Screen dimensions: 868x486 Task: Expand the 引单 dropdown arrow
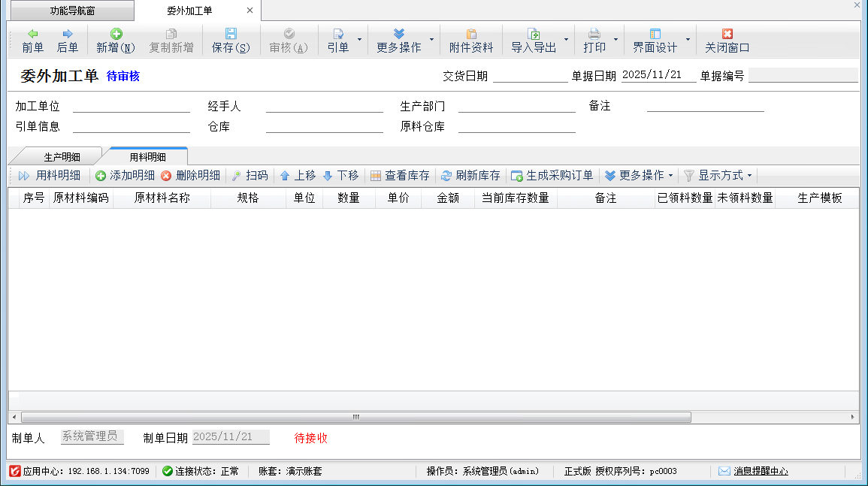[x=359, y=40]
